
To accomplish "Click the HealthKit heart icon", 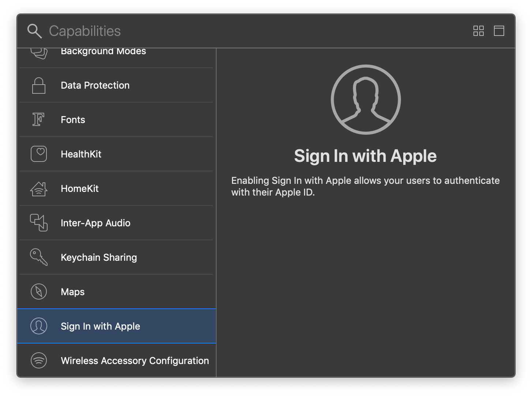I will 39,154.
